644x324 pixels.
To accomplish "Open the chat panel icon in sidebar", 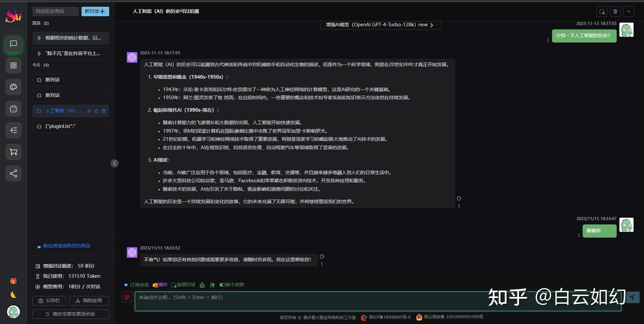I will click(x=13, y=44).
